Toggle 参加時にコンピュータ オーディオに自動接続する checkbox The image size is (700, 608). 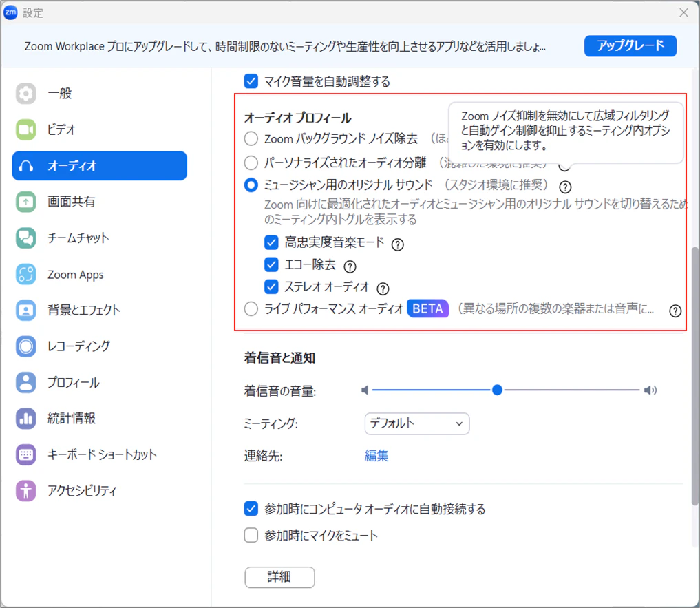(x=251, y=508)
